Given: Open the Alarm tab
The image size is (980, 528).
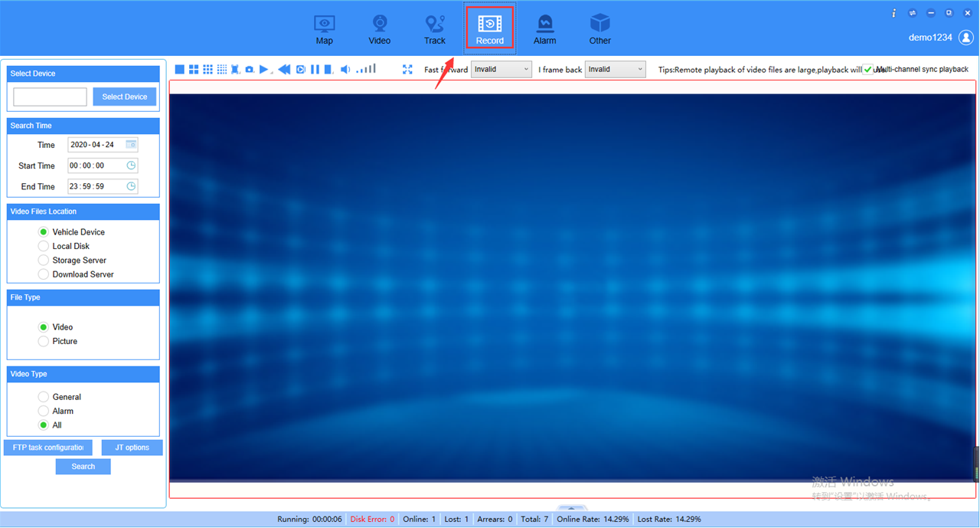Looking at the screenshot, I should [545, 30].
